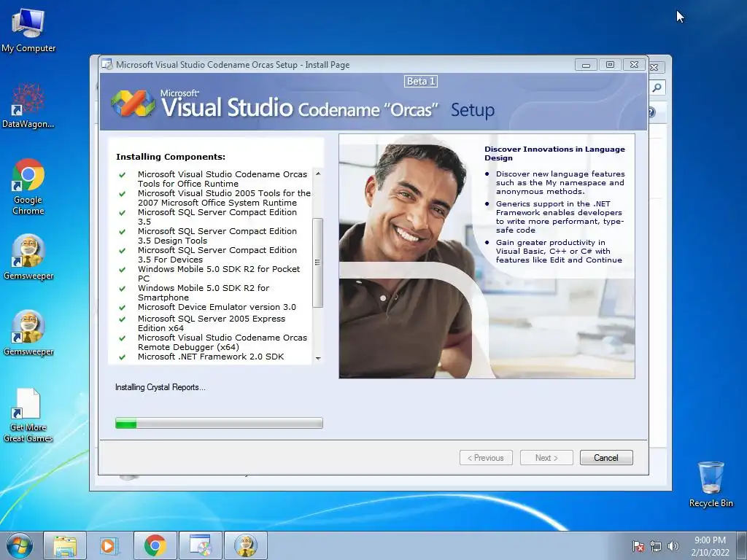The image size is (747, 560).
Task: Select 'Microsoft Visual Studio 2005 Tools for the 2007' item
Action: tap(224, 198)
